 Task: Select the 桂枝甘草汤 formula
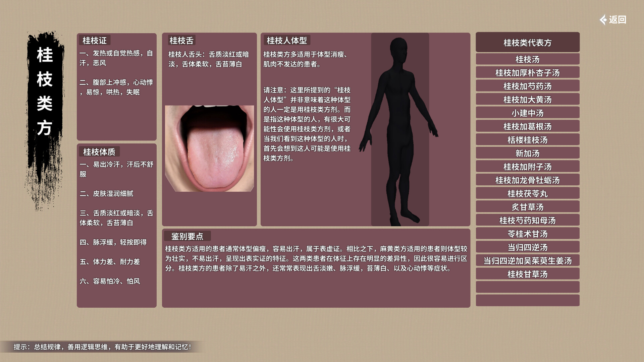(527, 274)
